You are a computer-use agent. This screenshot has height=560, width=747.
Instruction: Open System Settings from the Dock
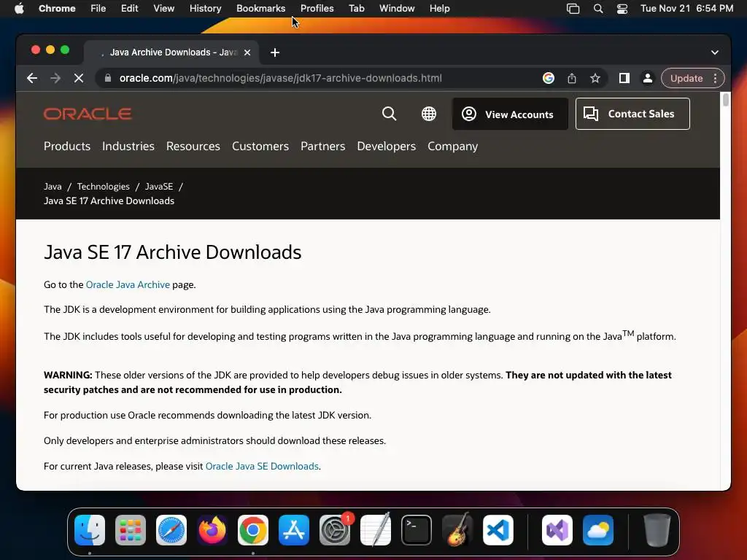coord(334,530)
